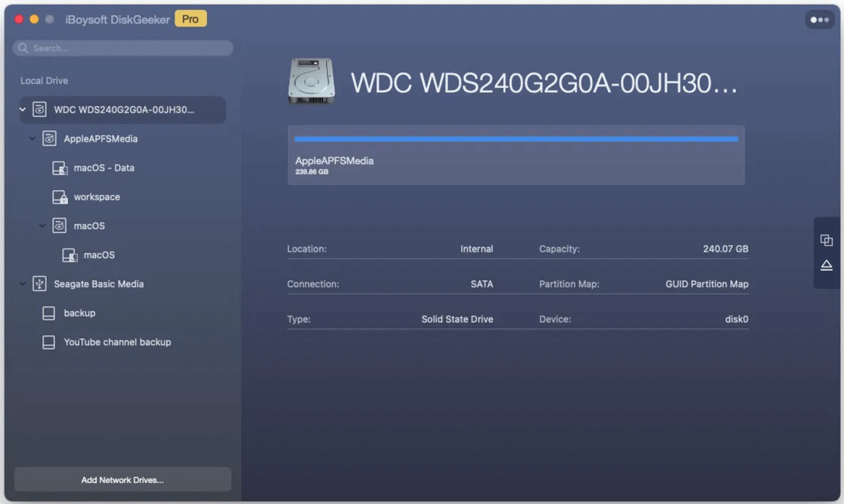This screenshot has height=504, width=844.
Task: Click the AppleAPFSMedia blue partition bar
Action: pyautogui.click(x=516, y=139)
